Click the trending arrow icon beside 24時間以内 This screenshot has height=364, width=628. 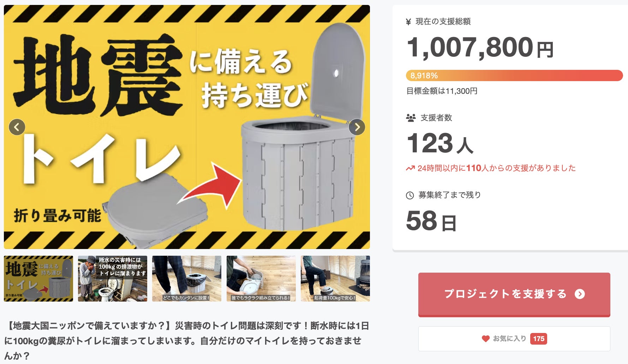point(410,168)
